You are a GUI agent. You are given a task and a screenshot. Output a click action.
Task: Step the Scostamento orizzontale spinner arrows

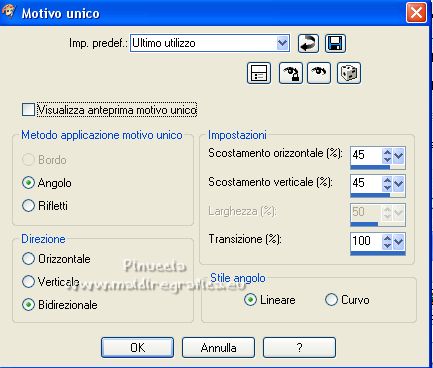pos(387,155)
